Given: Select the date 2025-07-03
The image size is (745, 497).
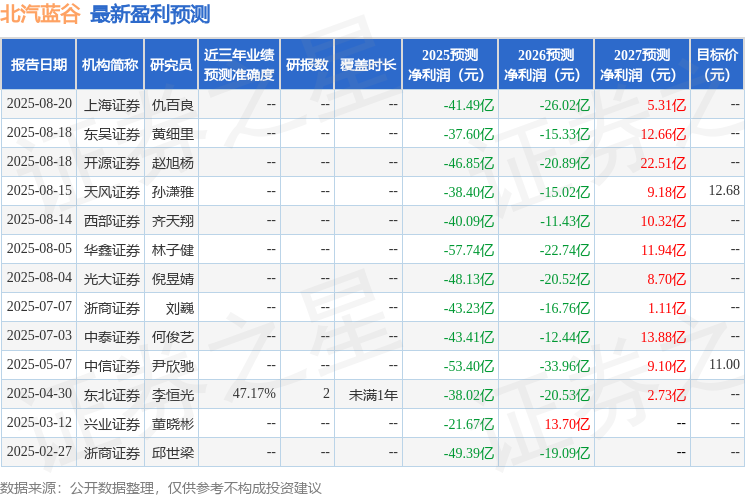Looking at the screenshot, I should pyautogui.click(x=39, y=335).
